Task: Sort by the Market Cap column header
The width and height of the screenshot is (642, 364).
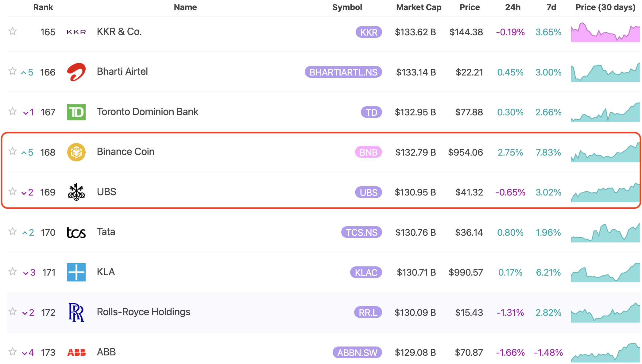Action: click(x=419, y=7)
